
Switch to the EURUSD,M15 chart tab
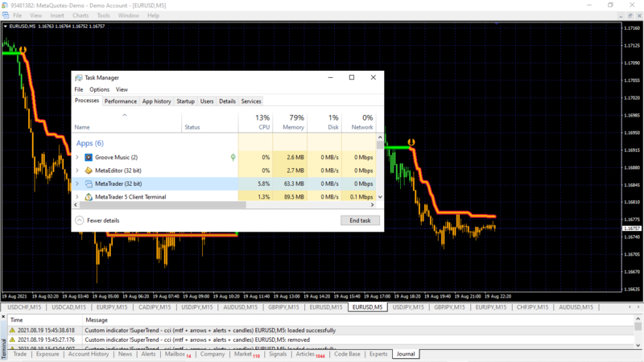326,307
